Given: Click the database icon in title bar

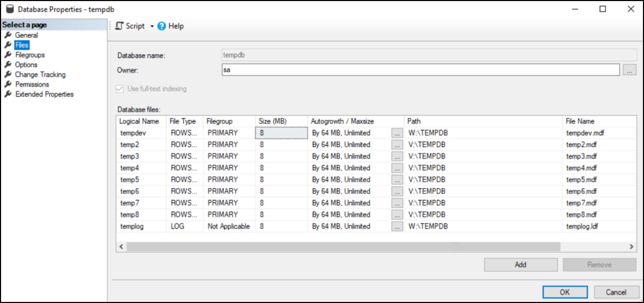Looking at the screenshot, I should [9, 9].
